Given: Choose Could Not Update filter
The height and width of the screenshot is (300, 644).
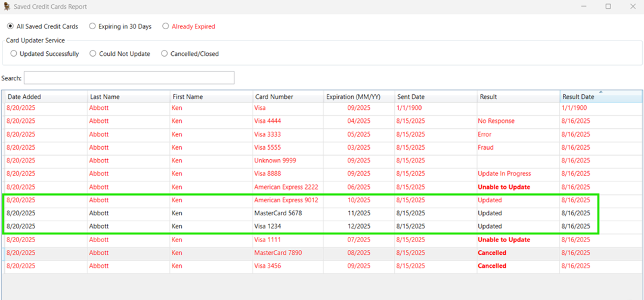Looking at the screenshot, I should [93, 54].
